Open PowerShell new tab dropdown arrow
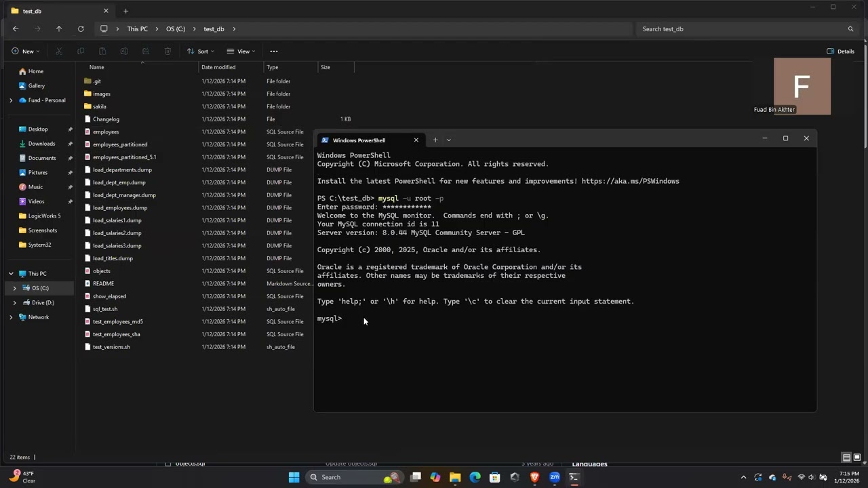Image resolution: width=868 pixels, height=488 pixels. pyautogui.click(x=448, y=140)
